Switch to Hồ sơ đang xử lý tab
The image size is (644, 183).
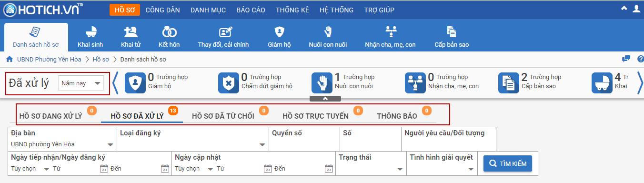pos(50,116)
